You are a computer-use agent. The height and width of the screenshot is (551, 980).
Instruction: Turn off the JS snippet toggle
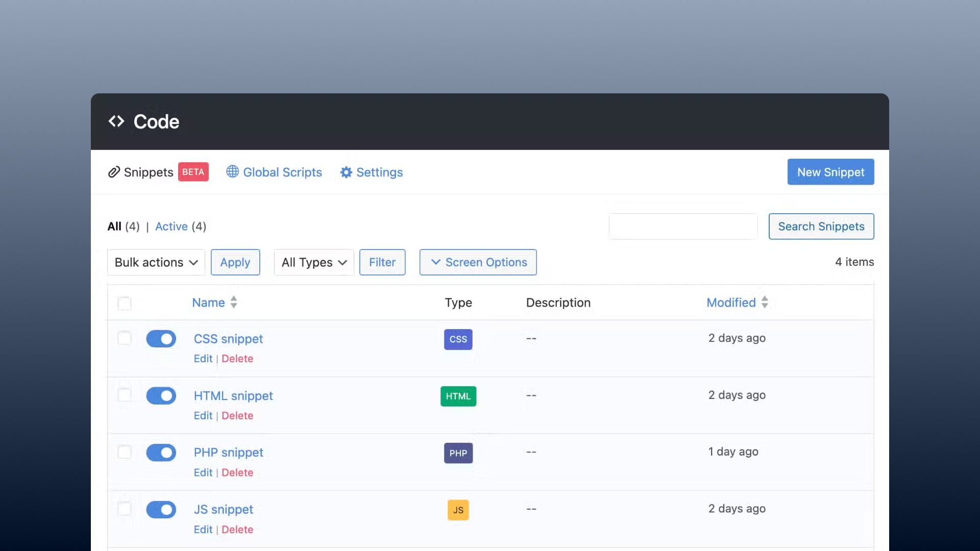[161, 510]
